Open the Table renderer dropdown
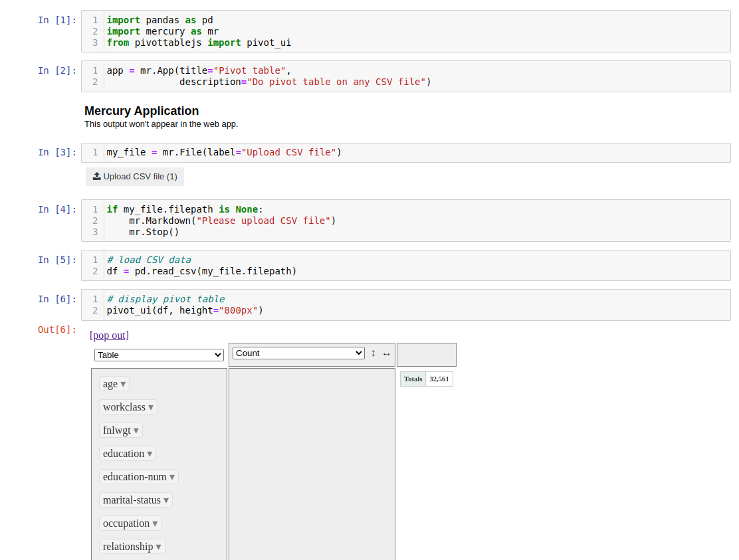 click(x=158, y=355)
